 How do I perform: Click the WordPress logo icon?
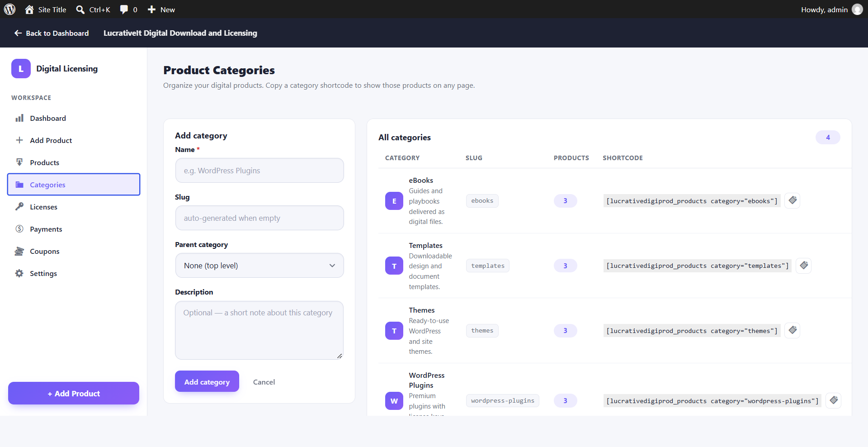(9, 9)
